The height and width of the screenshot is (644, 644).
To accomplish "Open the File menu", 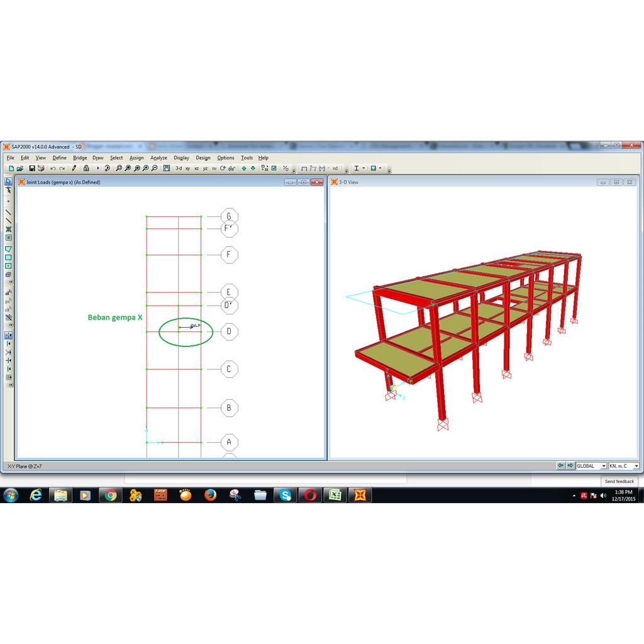I will point(10,158).
